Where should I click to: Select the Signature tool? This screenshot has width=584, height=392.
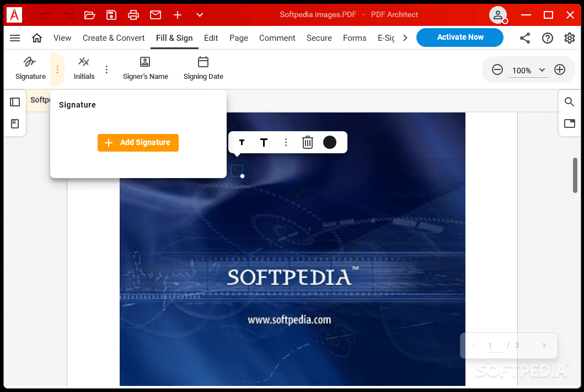coord(30,68)
